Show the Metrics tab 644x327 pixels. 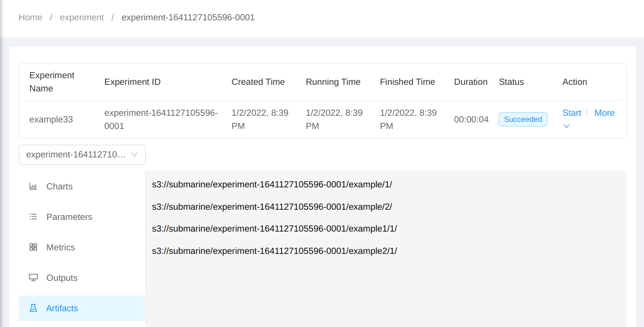pos(82,247)
